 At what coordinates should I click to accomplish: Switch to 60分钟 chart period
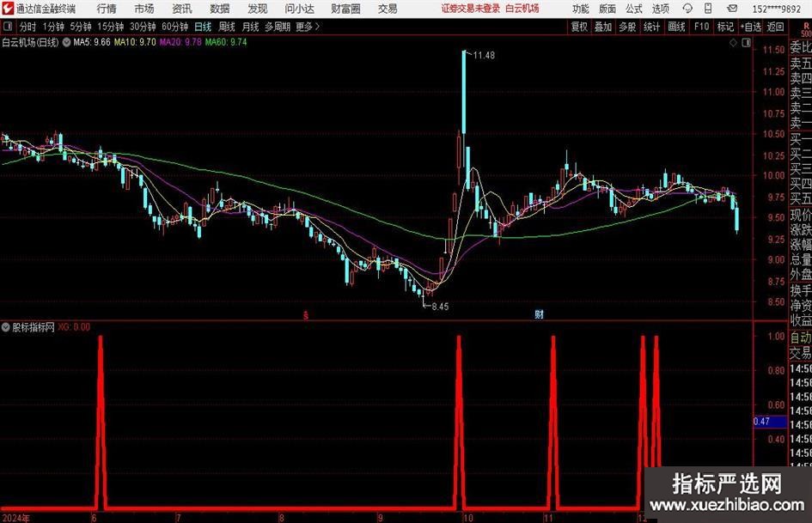click(174, 27)
